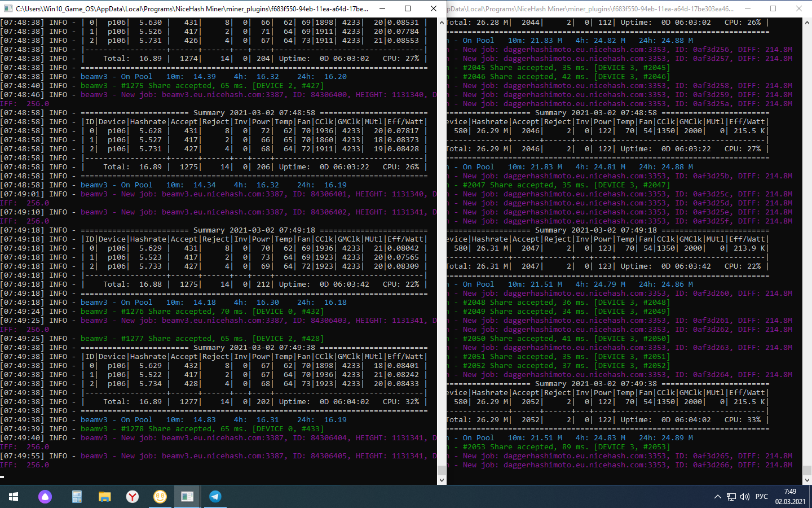The image size is (812, 508).
Task: Click the left console scrollbar up arrow
Action: pos(442,23)
